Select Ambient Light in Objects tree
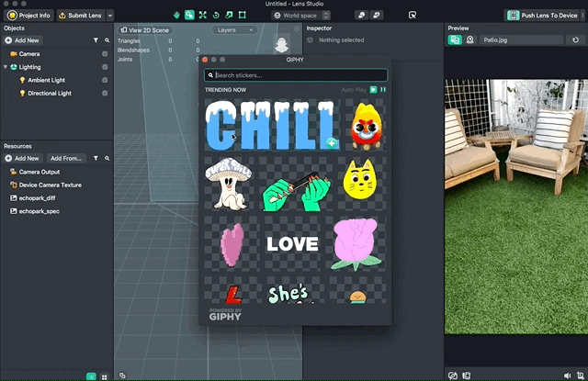588x381 pixels. click(46, 80)
